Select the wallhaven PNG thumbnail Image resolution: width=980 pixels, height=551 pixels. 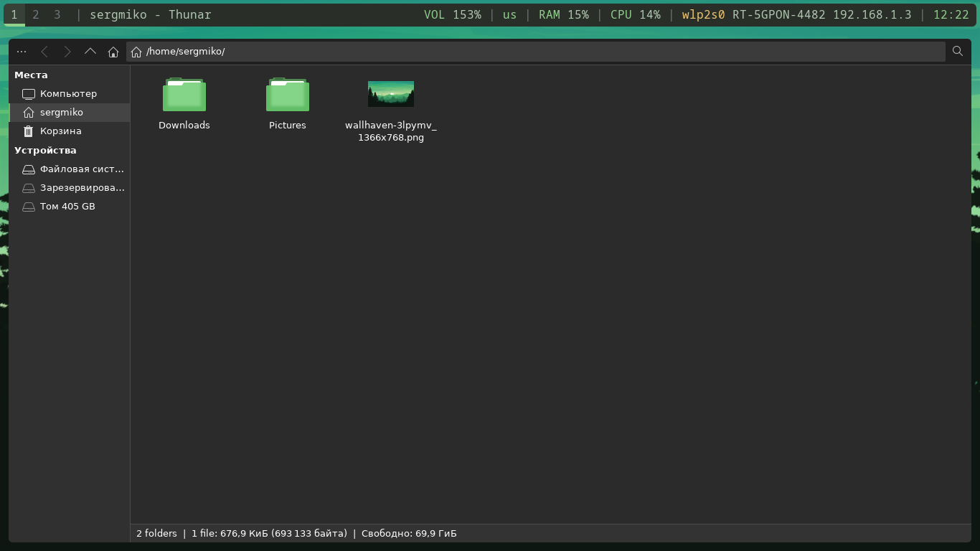point(391,94)
